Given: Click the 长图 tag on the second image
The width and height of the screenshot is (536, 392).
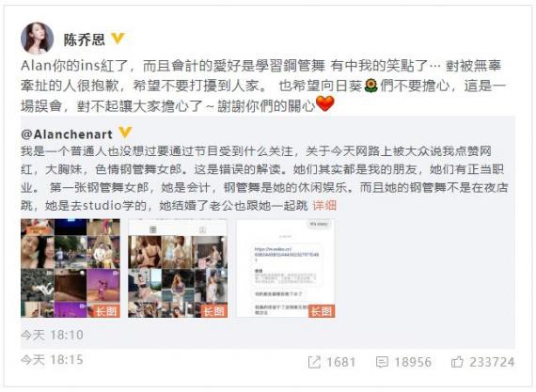Looking at the screenshot, I should [x=214, y=311].
